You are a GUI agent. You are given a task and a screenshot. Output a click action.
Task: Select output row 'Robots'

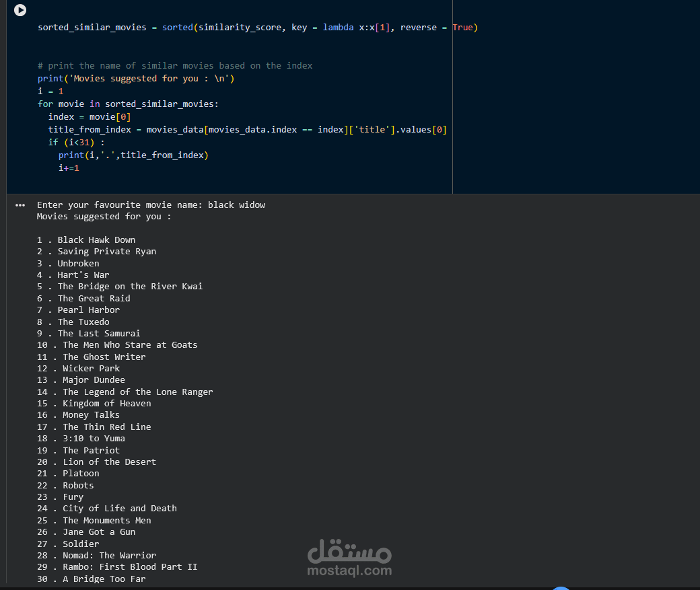[x=65, y=486]
